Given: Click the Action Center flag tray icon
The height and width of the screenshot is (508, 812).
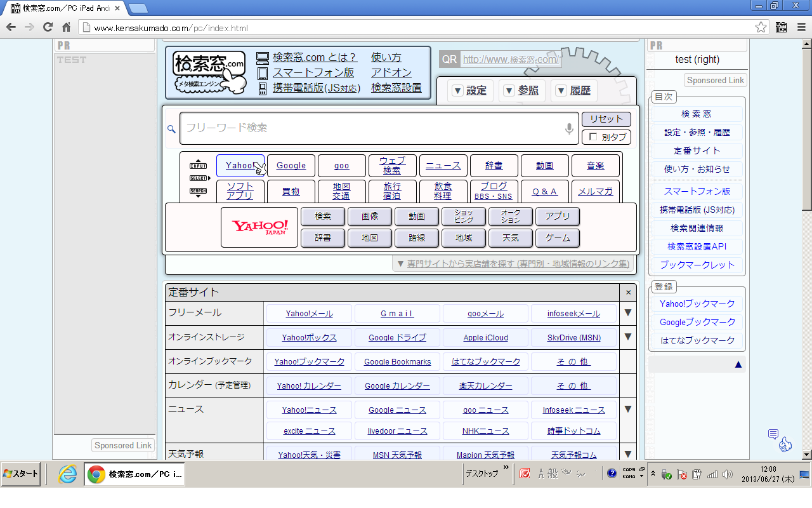Looking at the screenshot, I should 682,474.
